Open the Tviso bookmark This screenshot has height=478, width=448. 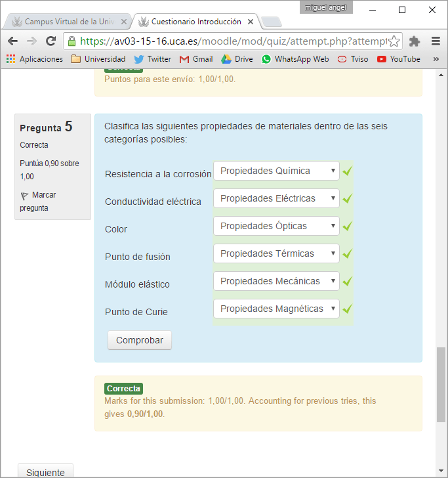click(x=353, y=59)
